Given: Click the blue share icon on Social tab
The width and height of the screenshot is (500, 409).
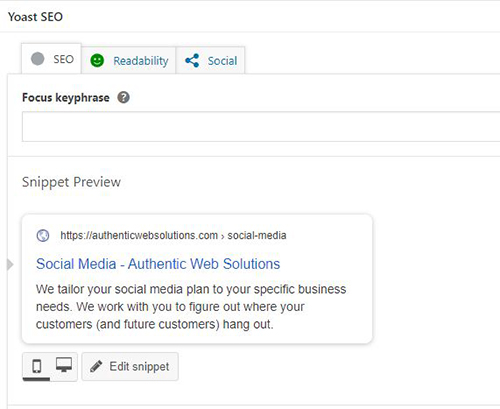Looking at the screenshot, I should (192, 61).
